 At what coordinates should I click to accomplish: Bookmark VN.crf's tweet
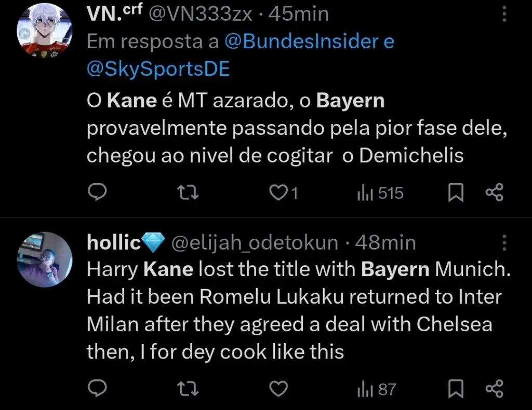(x=456, y=194)
